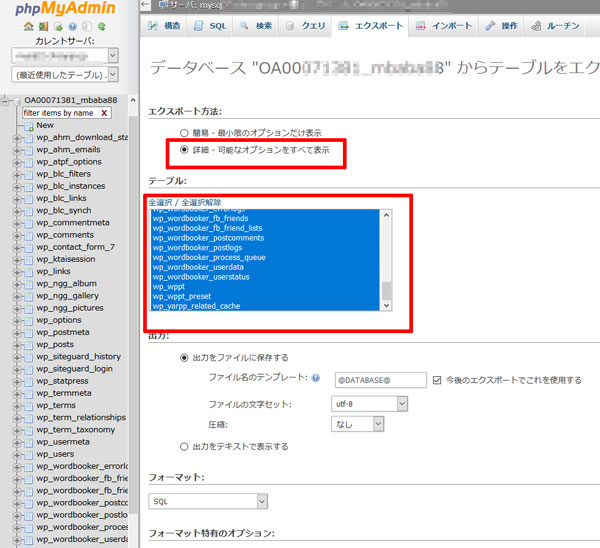Screen dimensions: 600x548
Task: Click the navigation panel scroll up arrow
Action: click(x=133, y=100)
